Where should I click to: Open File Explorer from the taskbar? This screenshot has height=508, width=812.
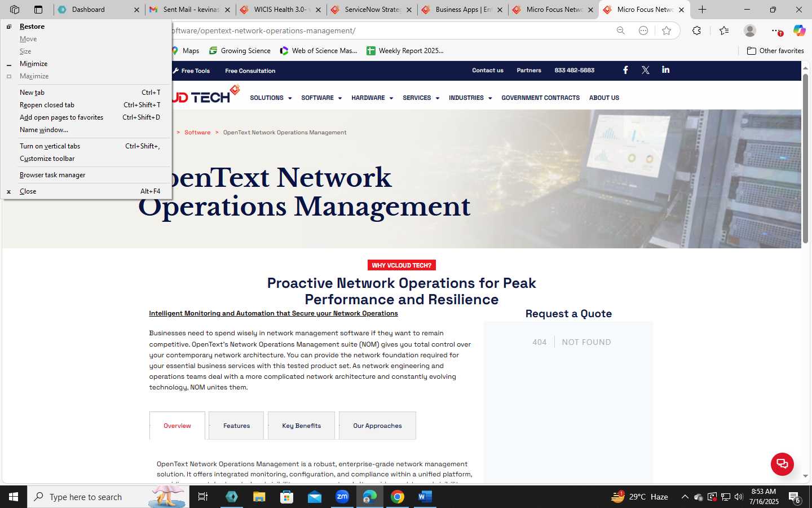pos(259,497)
